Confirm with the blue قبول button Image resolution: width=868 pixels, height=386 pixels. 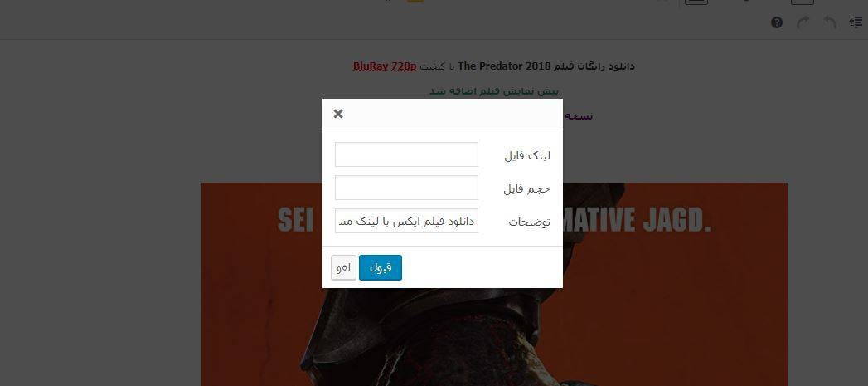tap(381, 267)
